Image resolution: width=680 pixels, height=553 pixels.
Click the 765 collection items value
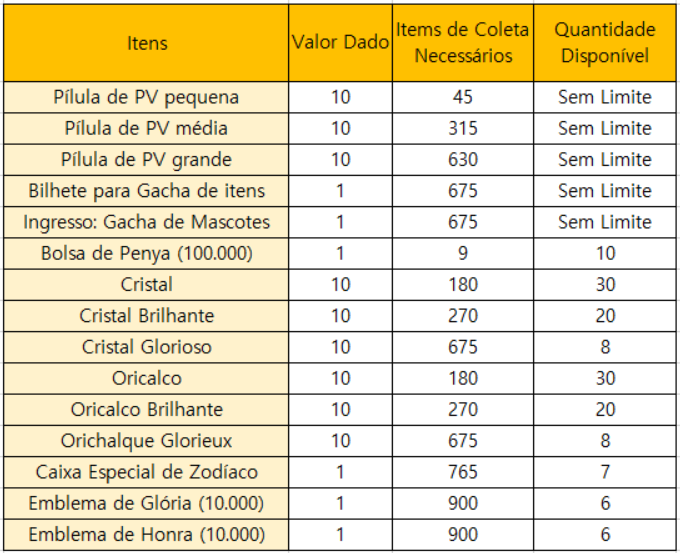462,472
